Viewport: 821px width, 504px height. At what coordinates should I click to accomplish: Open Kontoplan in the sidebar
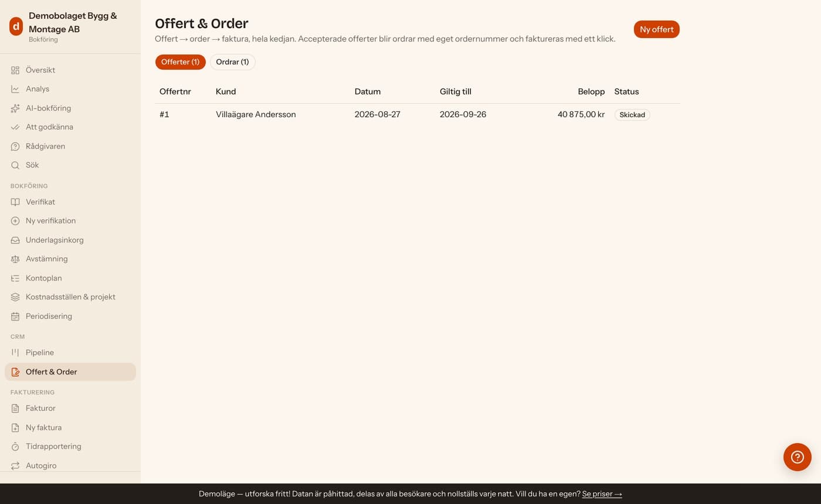70,278
